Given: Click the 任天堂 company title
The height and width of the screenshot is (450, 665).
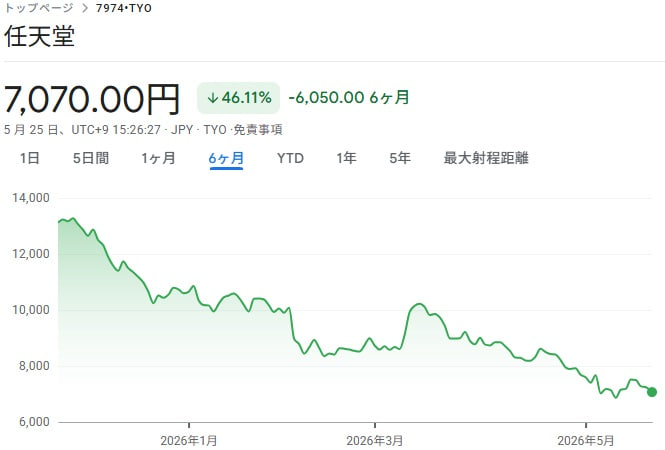Looking at the screenshot, I should [x=40, y=36].
